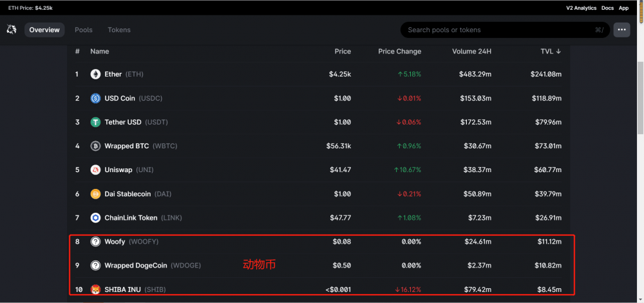Screen dimensions: 644x303
Task: Click the SHIBA INU token icon
Action: 95,289
